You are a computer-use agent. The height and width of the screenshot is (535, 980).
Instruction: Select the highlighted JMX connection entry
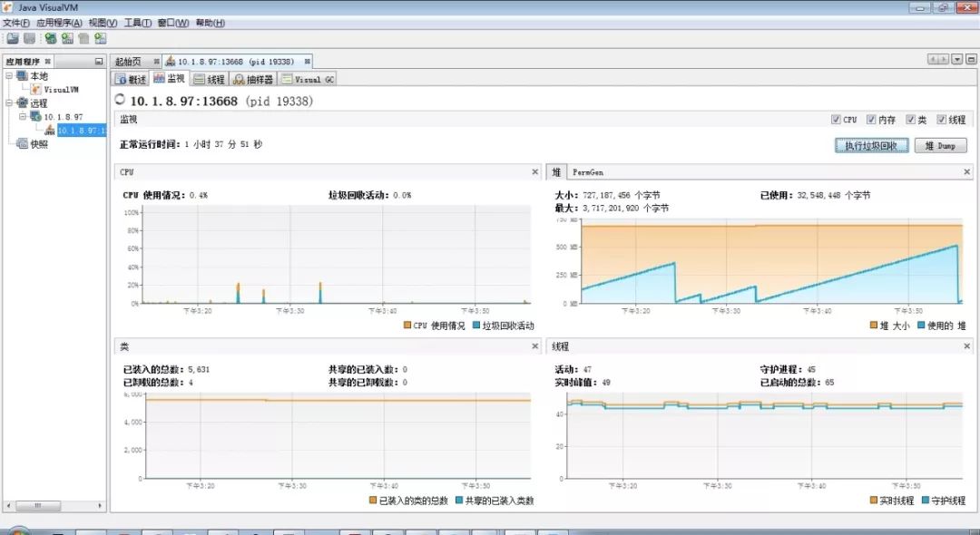tap(82, 131)
